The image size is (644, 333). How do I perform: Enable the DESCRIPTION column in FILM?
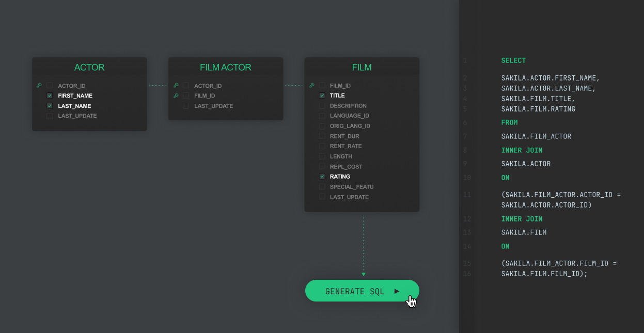(x=322, y=105)
